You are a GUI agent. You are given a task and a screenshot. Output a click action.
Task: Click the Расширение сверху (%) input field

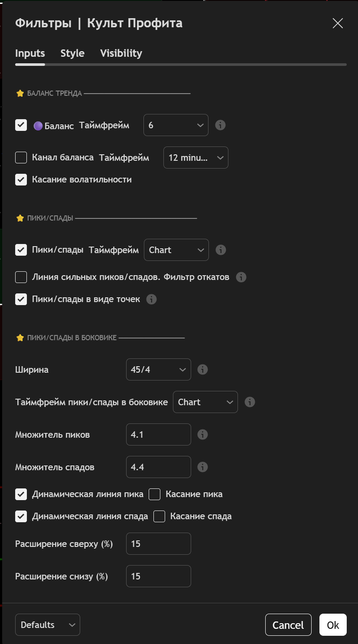tap(158, 543)
